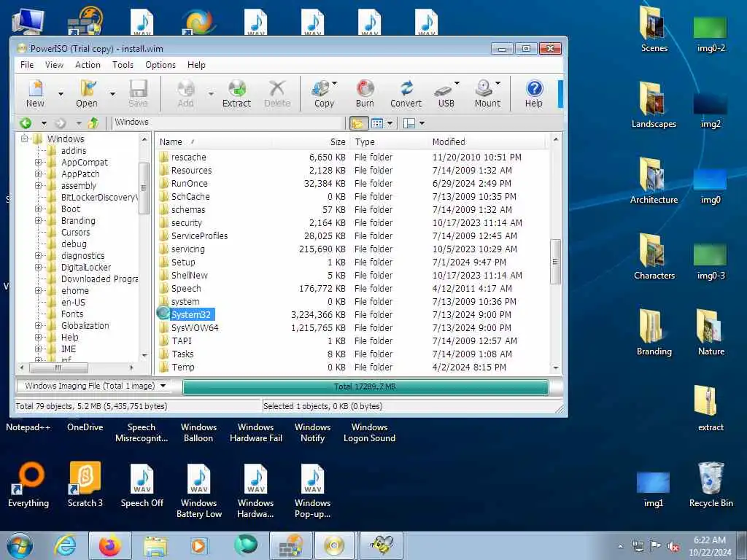Open the New button dropdown arrow

[x=61, y=94]
